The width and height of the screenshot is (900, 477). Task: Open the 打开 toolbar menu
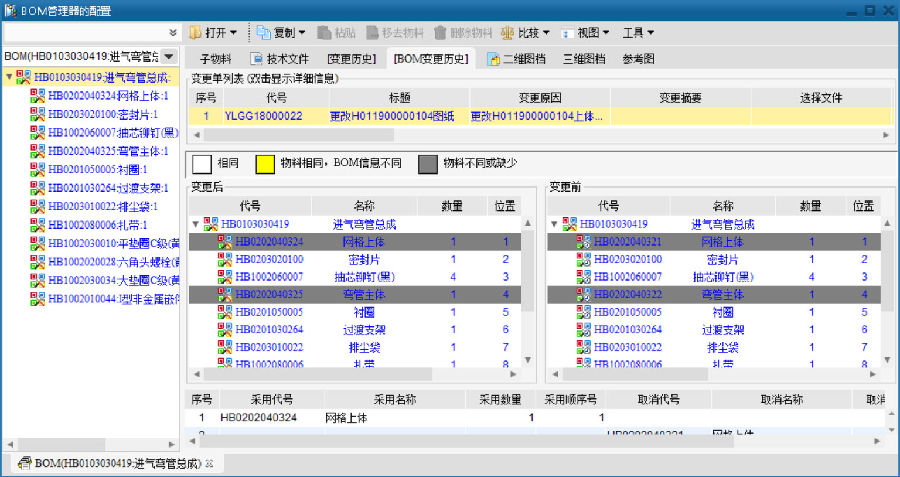coord(212,33)
